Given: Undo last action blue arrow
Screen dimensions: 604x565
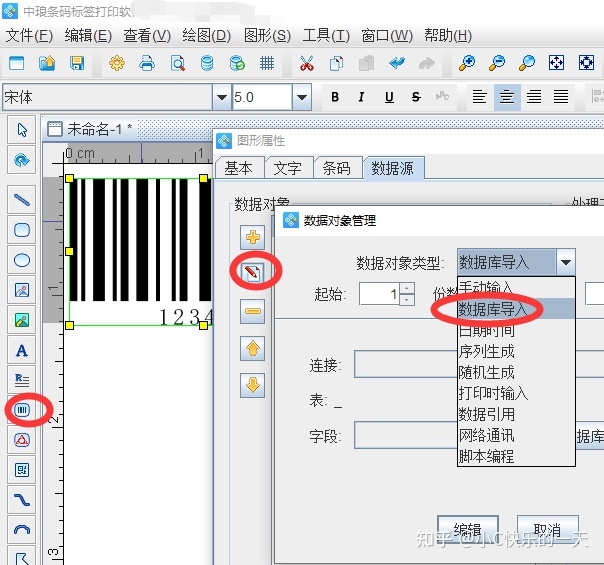Looking at the screenshot, I should tap(397, 63).
